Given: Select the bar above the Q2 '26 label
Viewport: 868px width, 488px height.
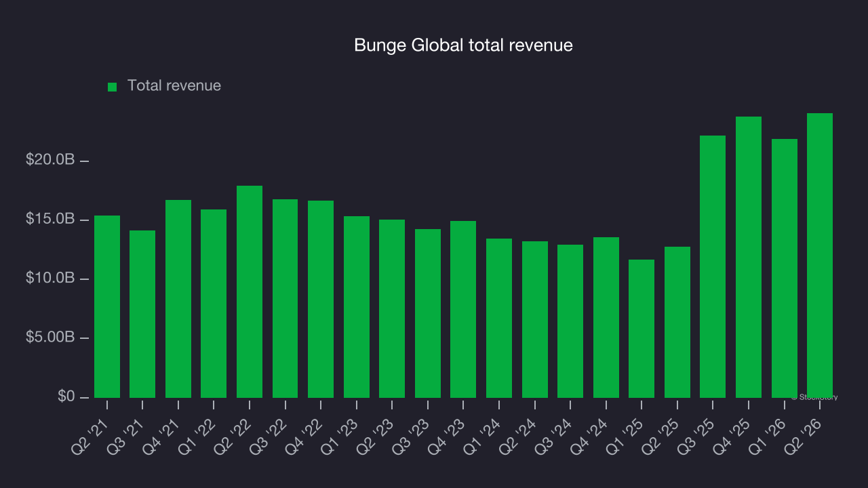Looking at the screenshot, I should [820, 256].
